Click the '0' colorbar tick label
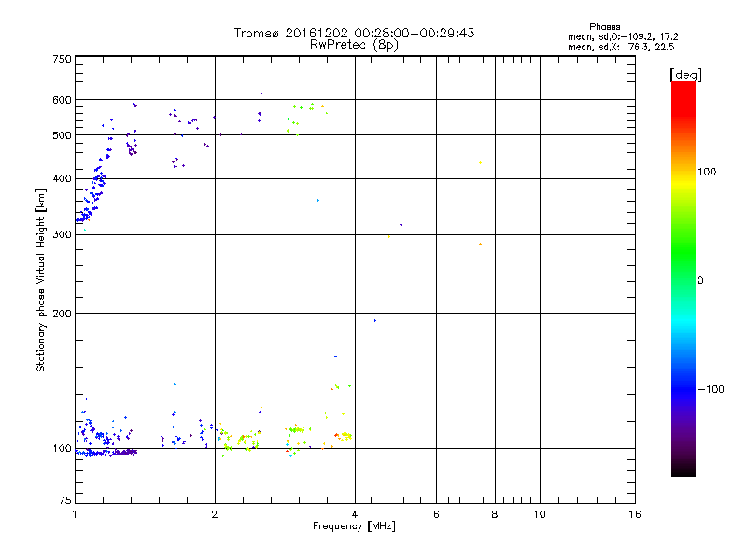 pos(700,281)
